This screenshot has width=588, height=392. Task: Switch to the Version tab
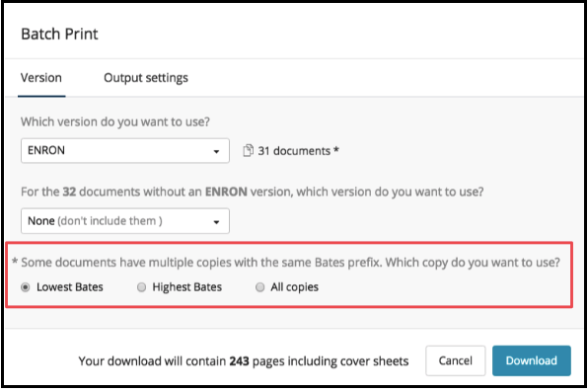41,78
